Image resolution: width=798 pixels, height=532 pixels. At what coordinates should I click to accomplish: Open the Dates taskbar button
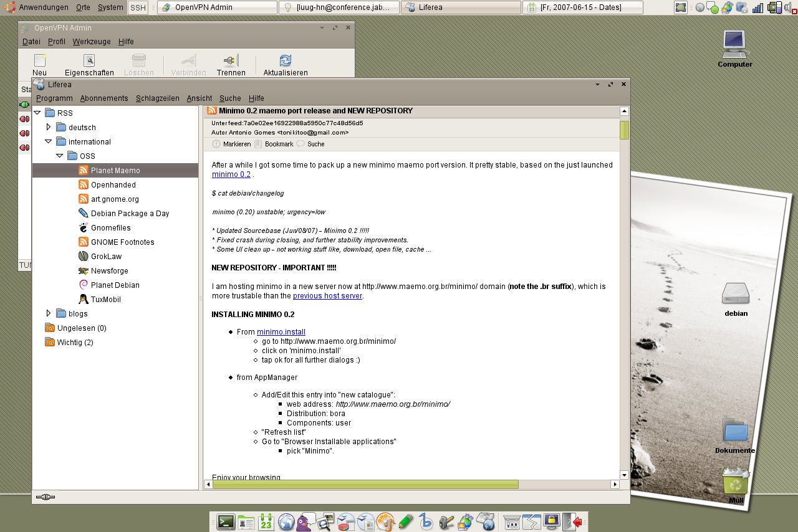click(x=583, y=7)
